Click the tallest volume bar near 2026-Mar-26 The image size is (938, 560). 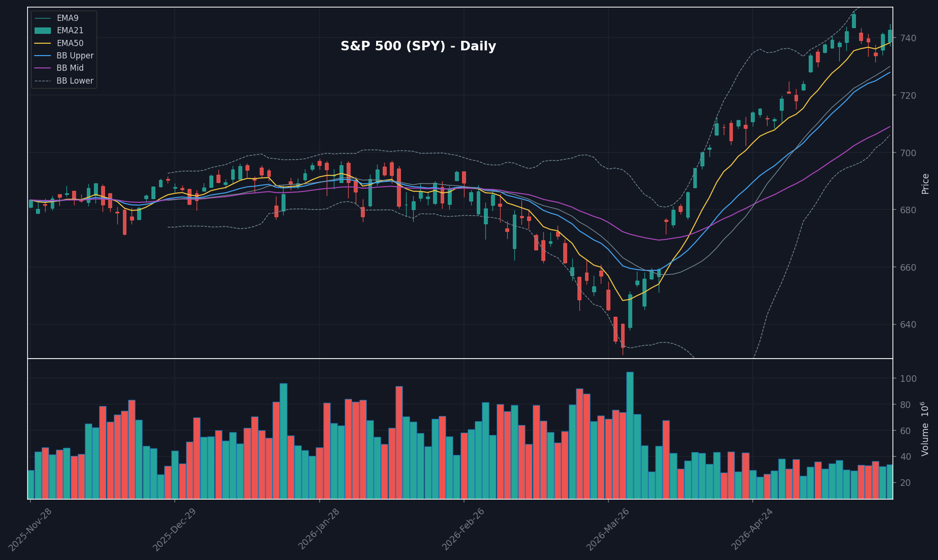point(630,435)
